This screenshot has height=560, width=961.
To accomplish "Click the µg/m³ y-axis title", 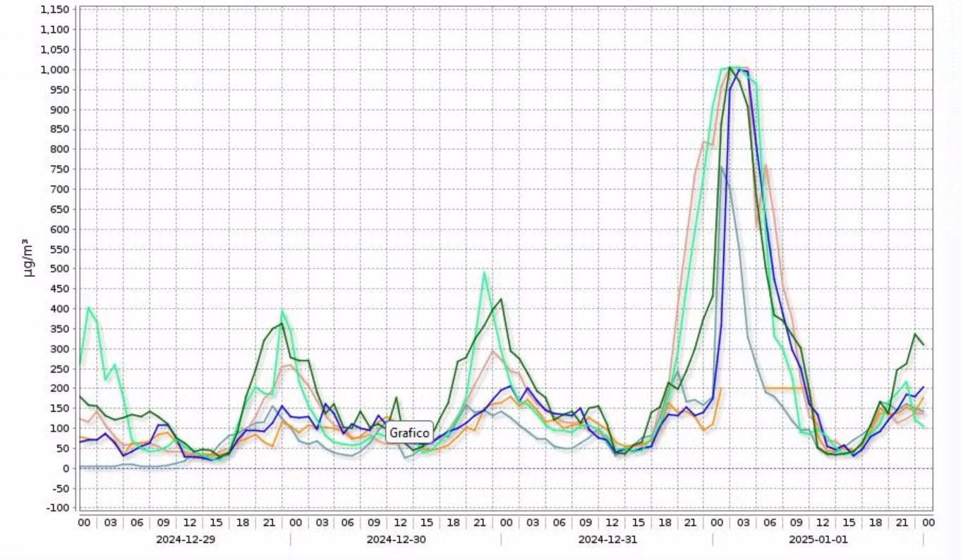I will click(x=29, y=258).
